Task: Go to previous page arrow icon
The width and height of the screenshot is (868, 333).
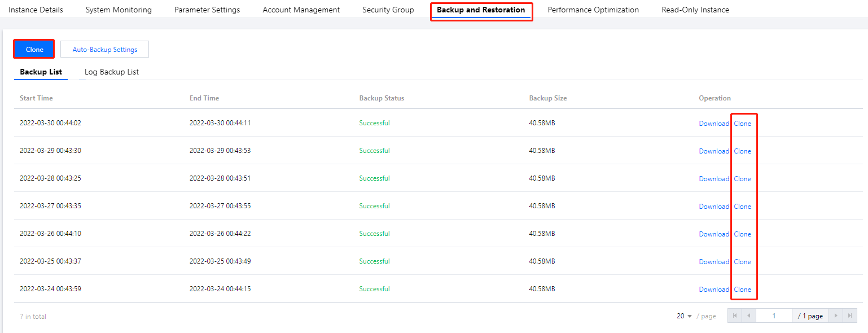Action: 748,316
